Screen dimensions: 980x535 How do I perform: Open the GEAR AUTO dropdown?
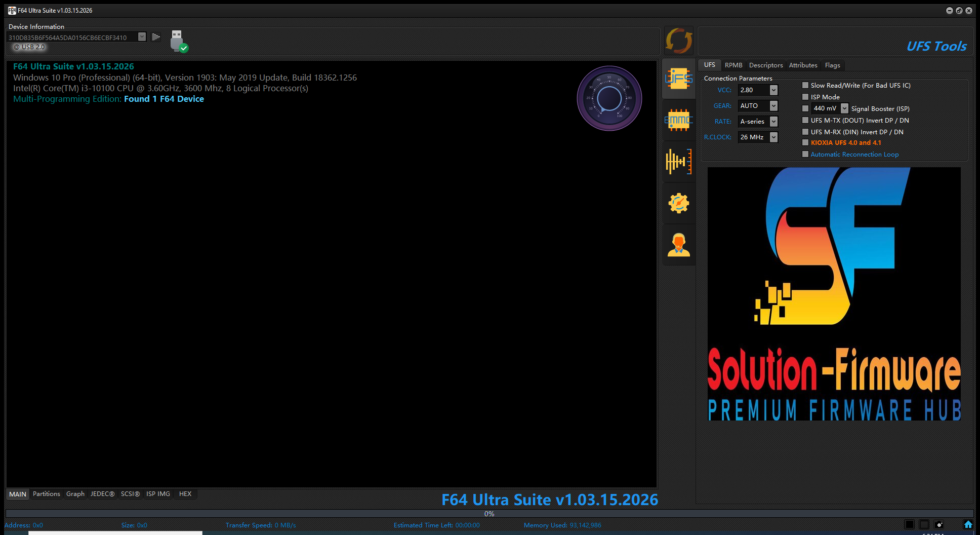point(773,105)
